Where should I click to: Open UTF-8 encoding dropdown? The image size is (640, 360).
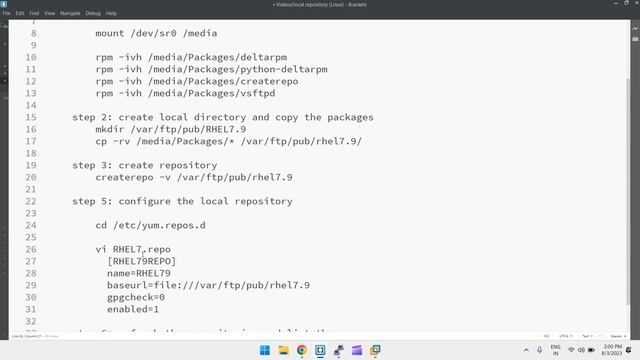pos(566,336)
